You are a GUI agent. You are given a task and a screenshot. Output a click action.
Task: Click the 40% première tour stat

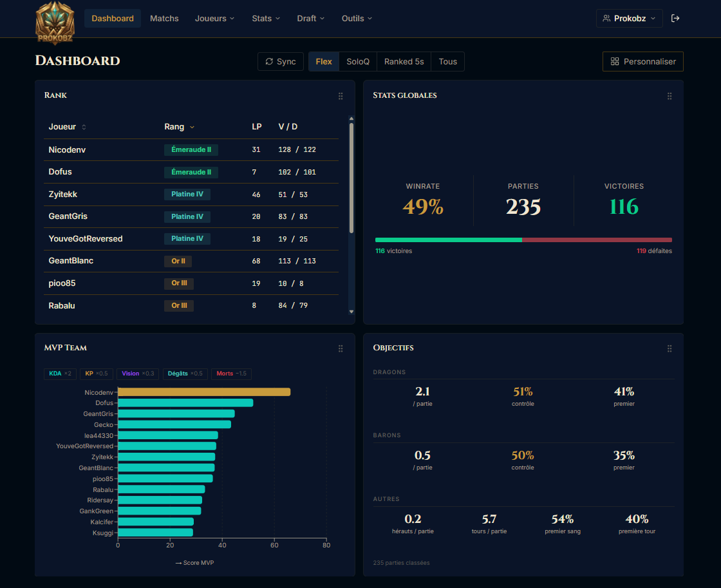637,519
